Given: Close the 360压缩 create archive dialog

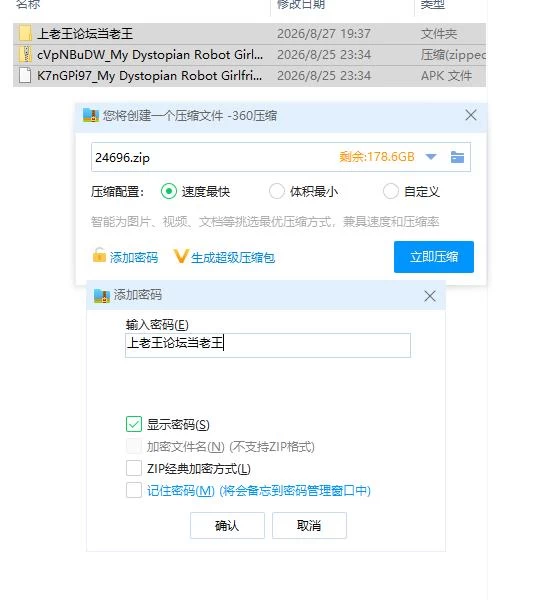Looking at the screenshot, I should tap(471, 115).
